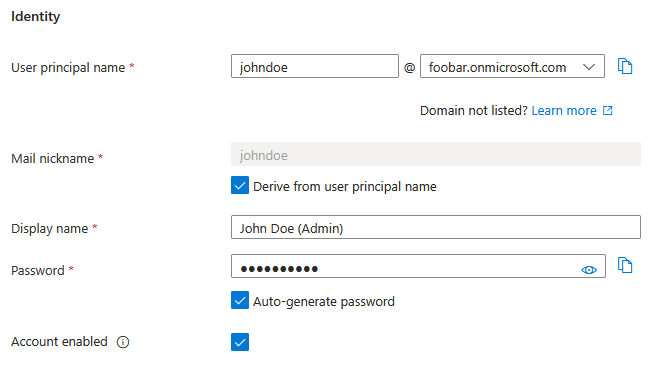Click the external link icon beside Learn more

pyautogui.click(x=608, y=111)
